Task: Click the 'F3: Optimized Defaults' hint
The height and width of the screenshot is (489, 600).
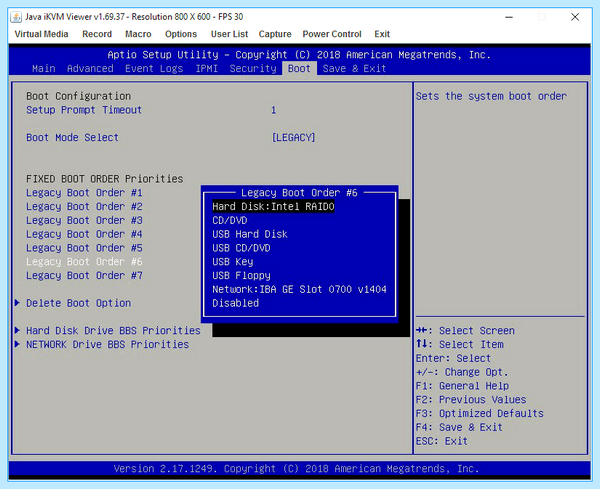Action: [x=479, y=414]
